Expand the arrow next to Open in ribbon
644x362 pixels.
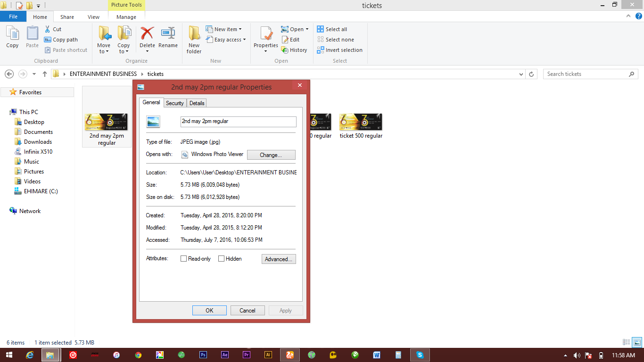tap(307, 29)
